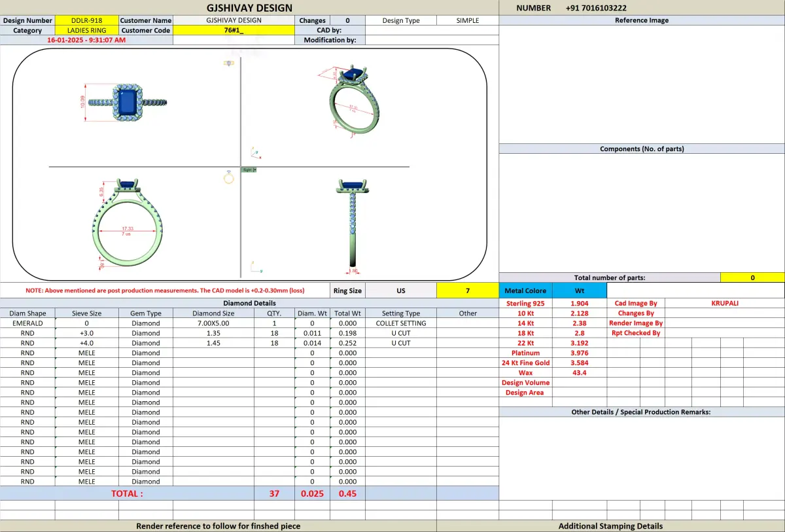Select the top-view ring render with blue emerald
785x532 pixels.
pyautogui.click(x=128, y=102)
